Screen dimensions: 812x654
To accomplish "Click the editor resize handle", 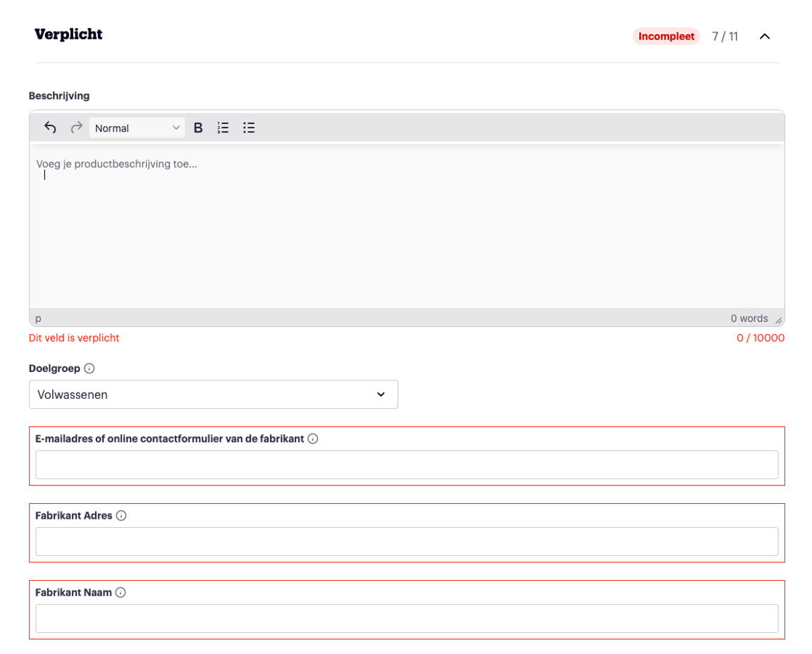I will [x=778, y=321].
